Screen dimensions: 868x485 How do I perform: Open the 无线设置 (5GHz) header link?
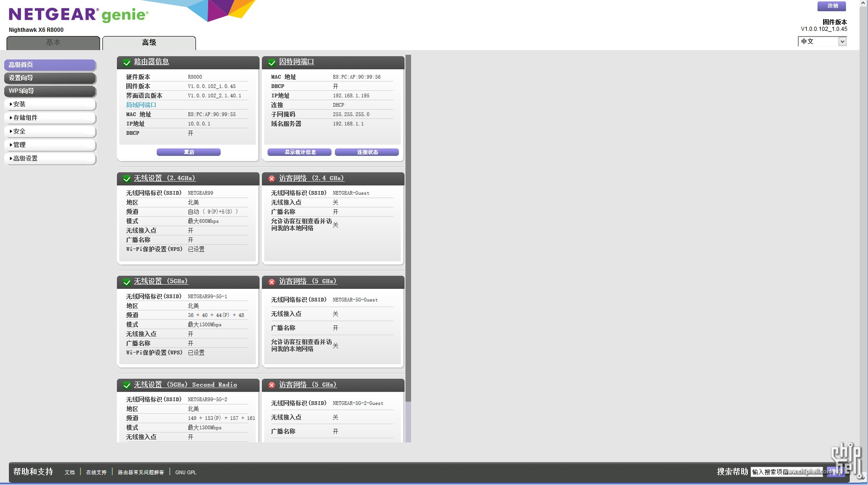pyautogui.click(x=161, y=281)
